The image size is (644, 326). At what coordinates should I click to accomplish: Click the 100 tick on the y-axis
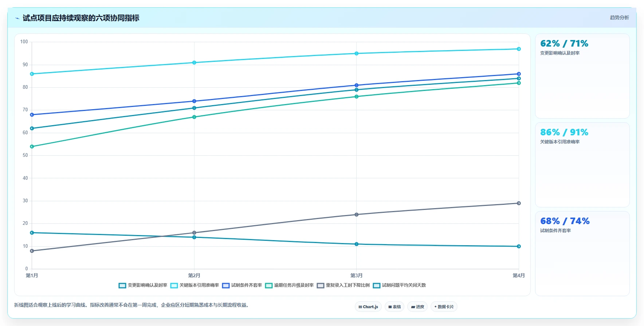(24, 42)
